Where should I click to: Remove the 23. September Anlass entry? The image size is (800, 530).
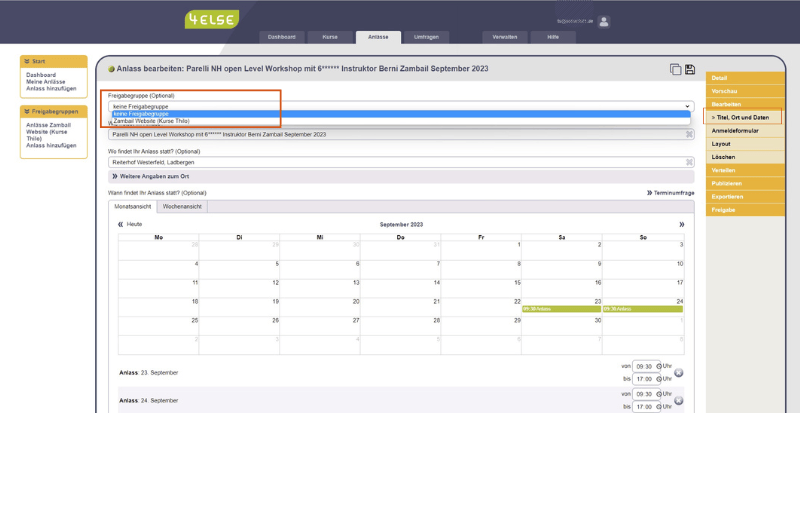[678, 373]
